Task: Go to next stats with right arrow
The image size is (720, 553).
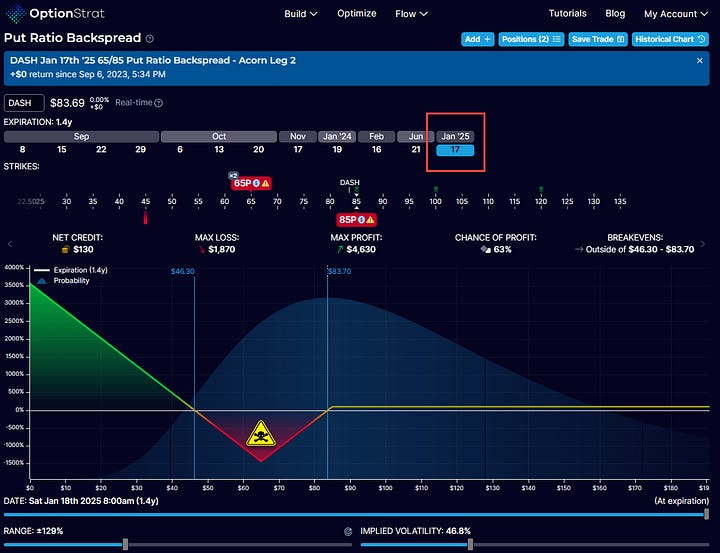Action: click(x=703, y=244)
